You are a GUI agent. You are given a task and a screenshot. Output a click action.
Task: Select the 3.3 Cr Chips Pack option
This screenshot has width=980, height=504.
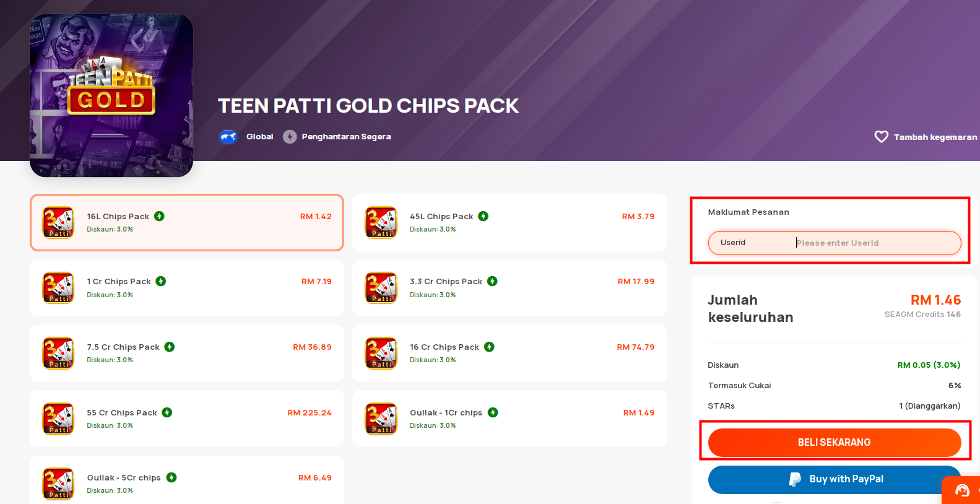pos(510,288)
